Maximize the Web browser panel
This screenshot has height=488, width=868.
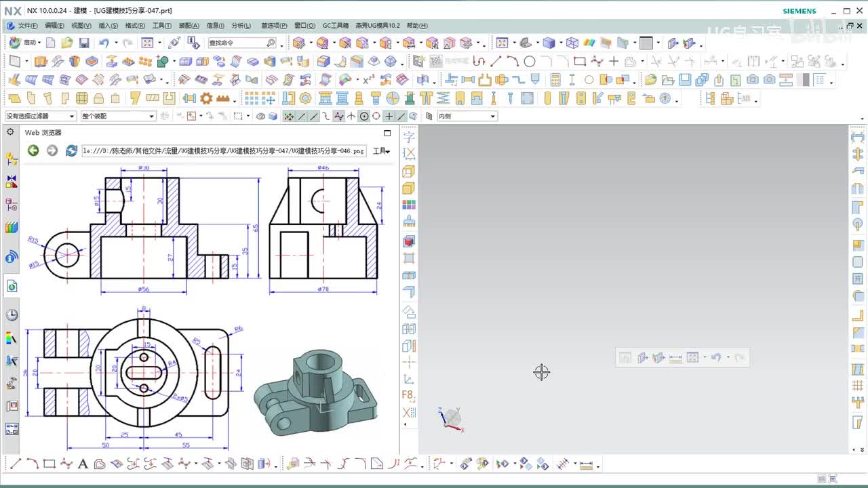click(387, 133)
